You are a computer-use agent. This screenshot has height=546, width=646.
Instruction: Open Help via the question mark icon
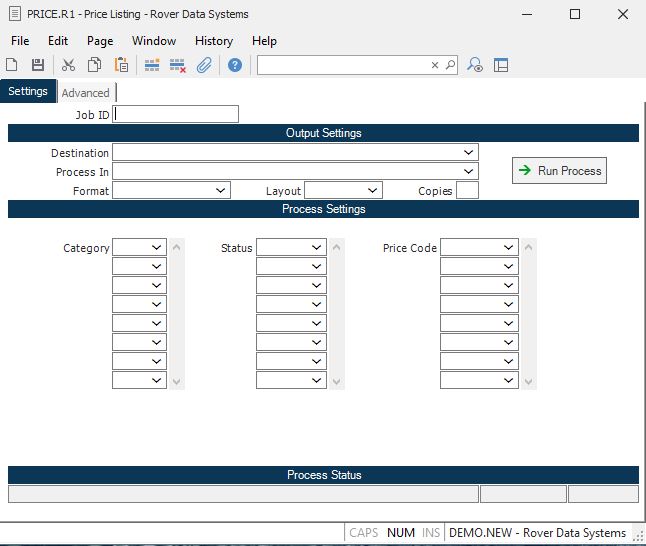[x=235, y=65]
